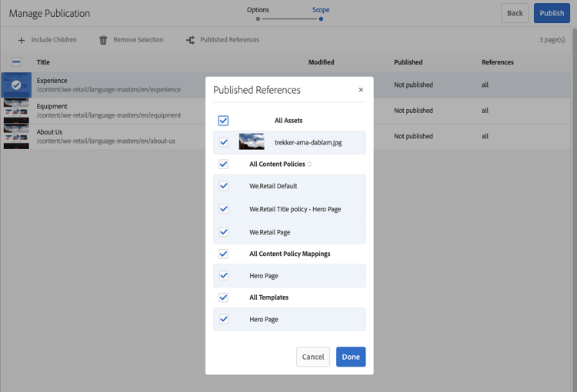The width and height of the screenshot is (577, 392).
Task: Click the Published References branch icon in toolbar
Action: click(x=190, y=40)
